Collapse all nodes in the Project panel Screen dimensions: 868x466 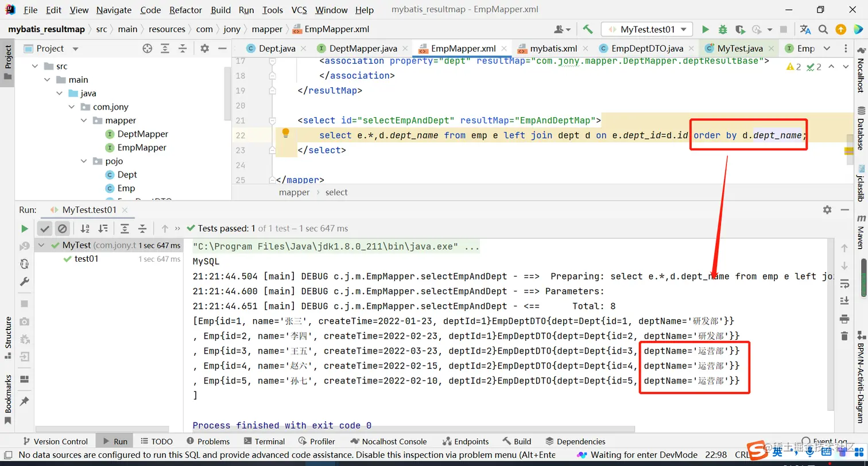coord(183,49)
